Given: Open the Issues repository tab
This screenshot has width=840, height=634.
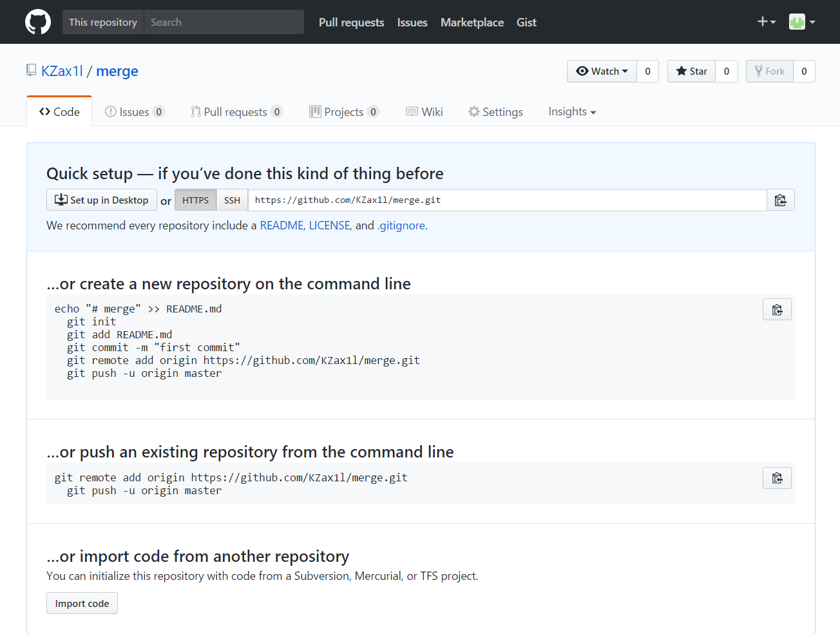Looking at the screenshot, I should (x=135, y=111).
